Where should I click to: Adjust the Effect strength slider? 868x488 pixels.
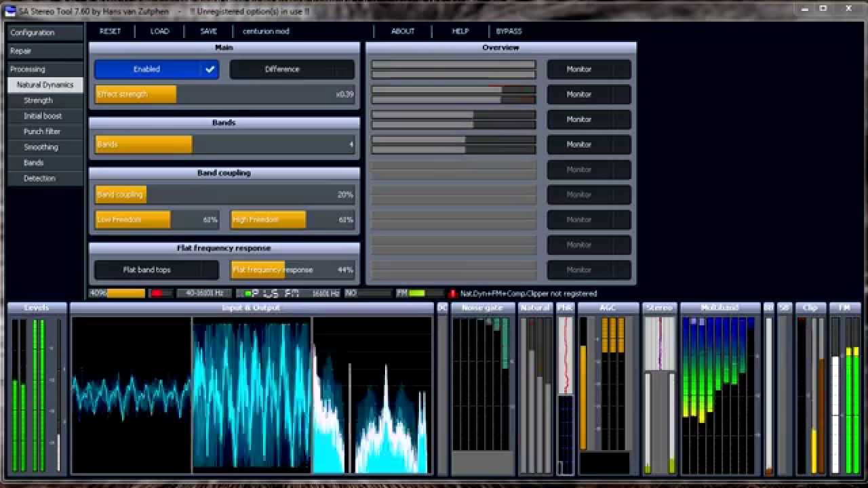224,94
